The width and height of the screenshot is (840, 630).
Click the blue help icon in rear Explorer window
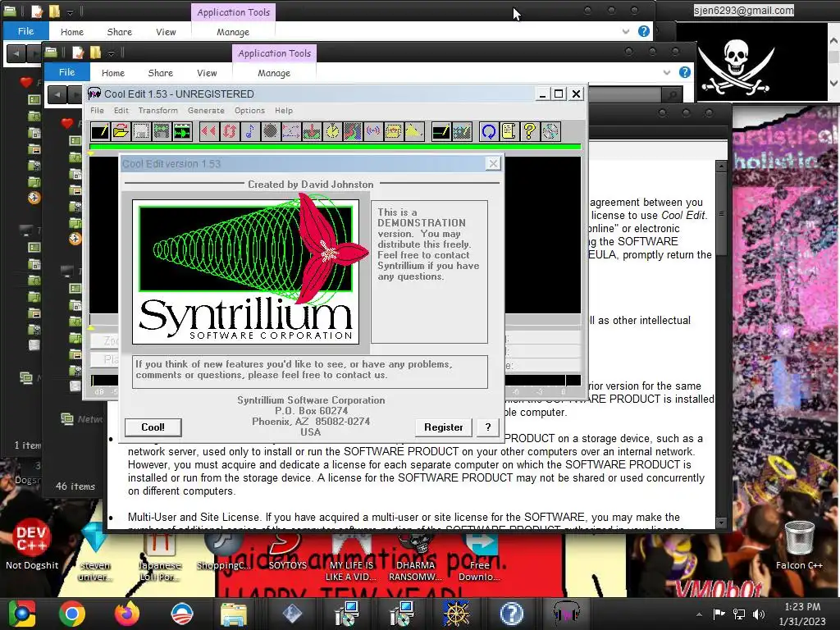pyautogui.click(x=644, y=31)
